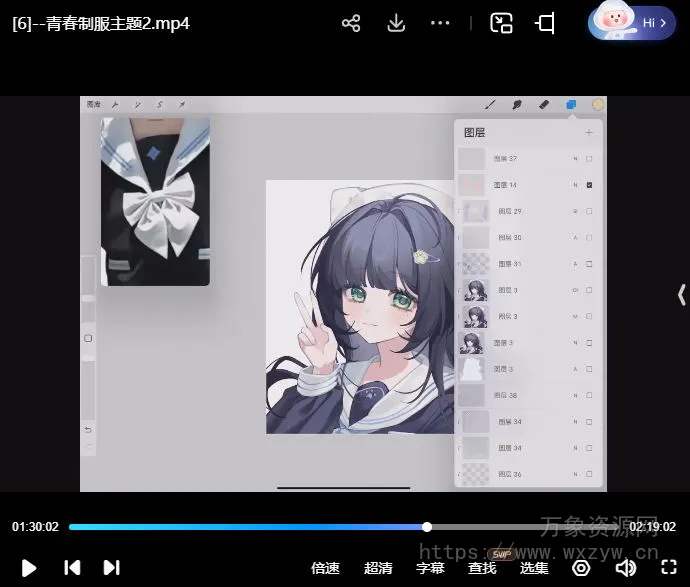The image size is (690, 587).
Task: Uncheck visibility checkbox for 图层 14
Action: coord(589,185)
